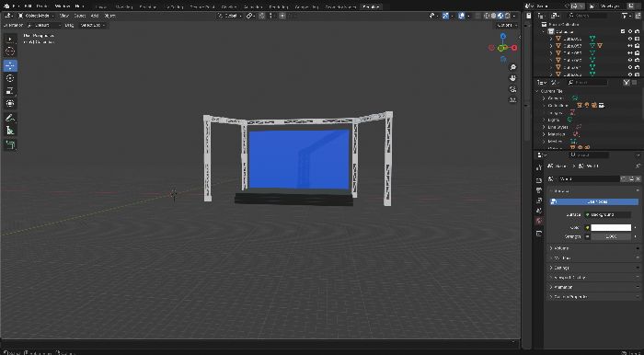Click the outliner search field
The width and height of the screenshot is (644, 355).
(587, 16)
